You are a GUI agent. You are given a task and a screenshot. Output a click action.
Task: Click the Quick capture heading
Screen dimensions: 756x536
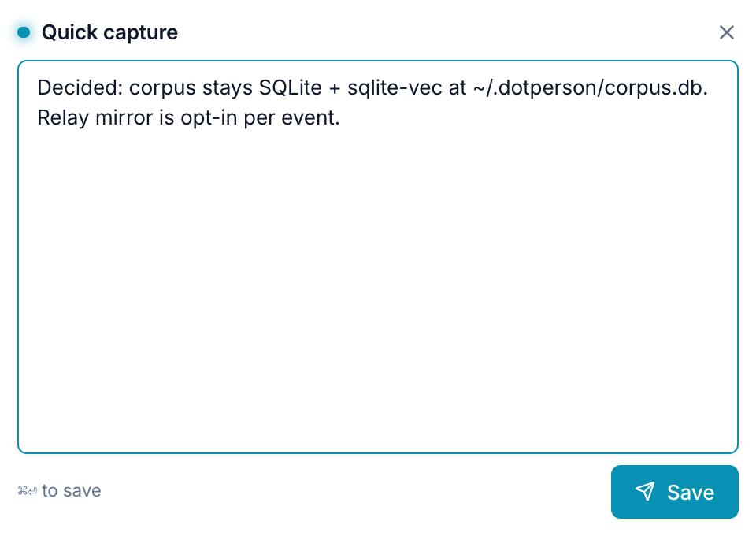(x=109, y=32)
